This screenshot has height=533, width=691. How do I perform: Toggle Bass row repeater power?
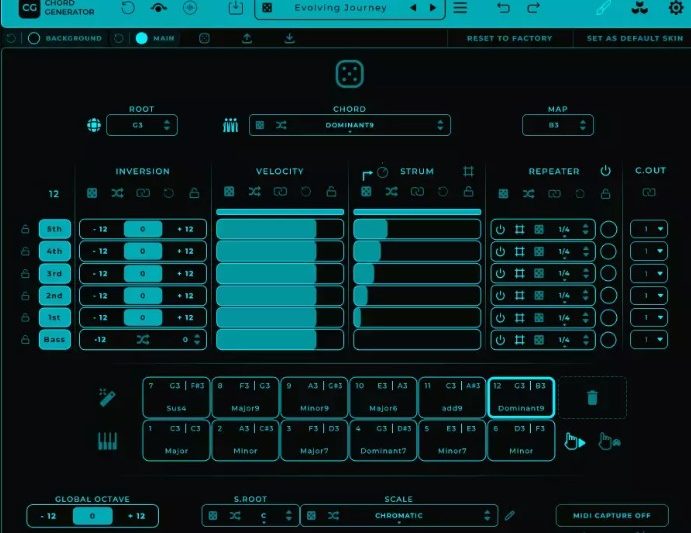click(500, 340)
